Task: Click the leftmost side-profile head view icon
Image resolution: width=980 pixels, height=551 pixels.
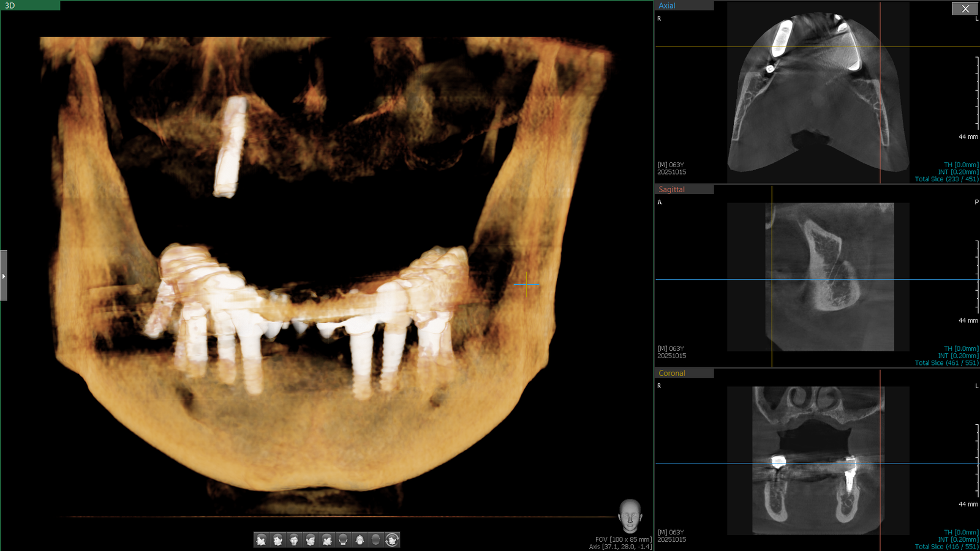Action: tap(262, 539)
